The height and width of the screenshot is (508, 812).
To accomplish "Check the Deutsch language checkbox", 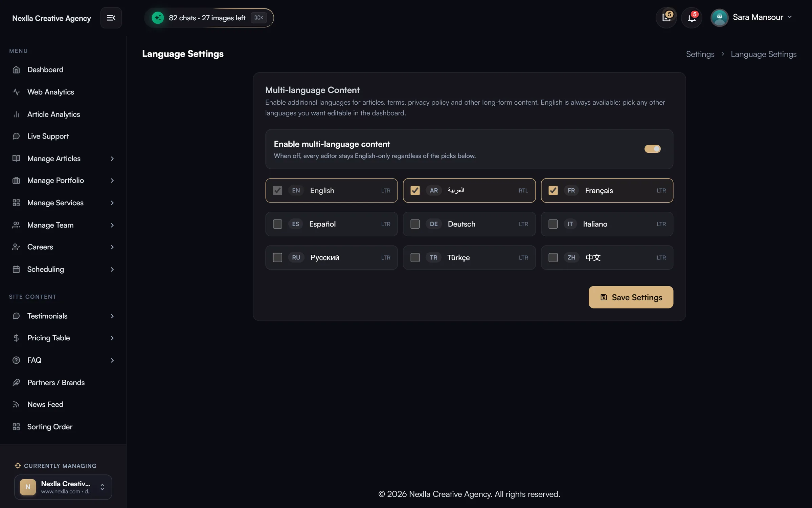I will click(415, 224).
